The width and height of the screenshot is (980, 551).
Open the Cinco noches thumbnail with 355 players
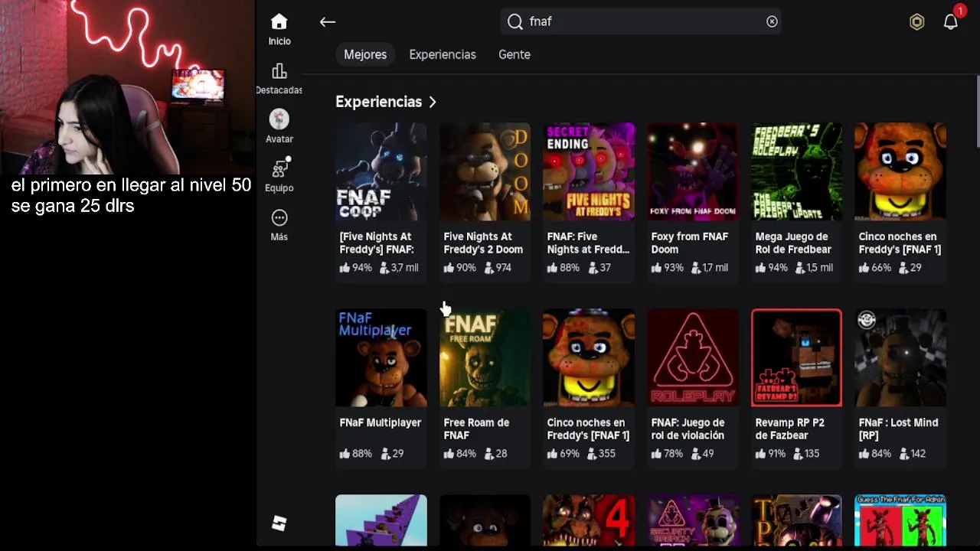[x=589, y=357]
